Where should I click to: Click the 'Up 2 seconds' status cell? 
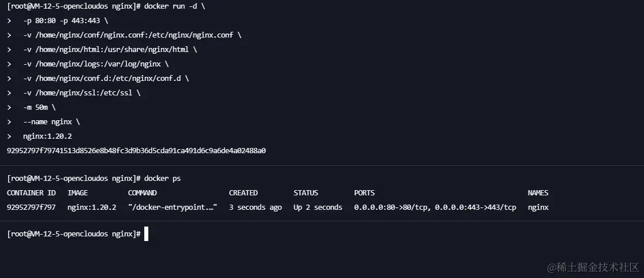click(318, 207)
